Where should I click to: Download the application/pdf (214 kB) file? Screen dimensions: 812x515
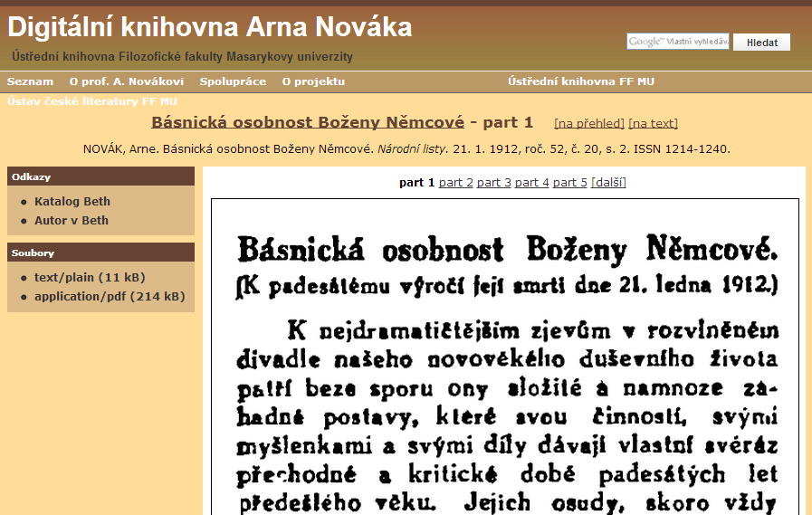[110, 296]
